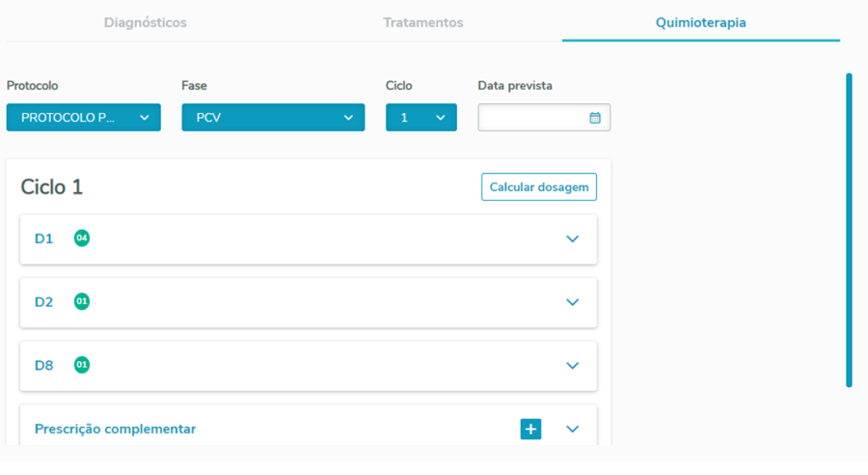Viewport: 868px width, 475px height.
Task: Click the Ciclo field label
Action: point(398,86)
